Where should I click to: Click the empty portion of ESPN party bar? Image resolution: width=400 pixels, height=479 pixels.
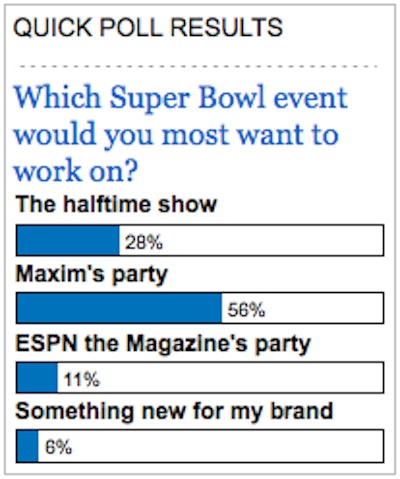pos(220,377)
